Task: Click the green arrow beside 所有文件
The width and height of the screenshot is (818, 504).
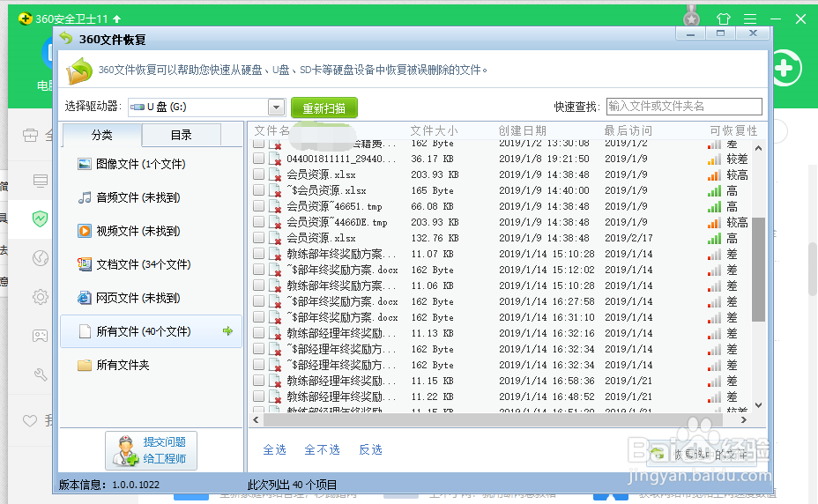Action: 227,330
